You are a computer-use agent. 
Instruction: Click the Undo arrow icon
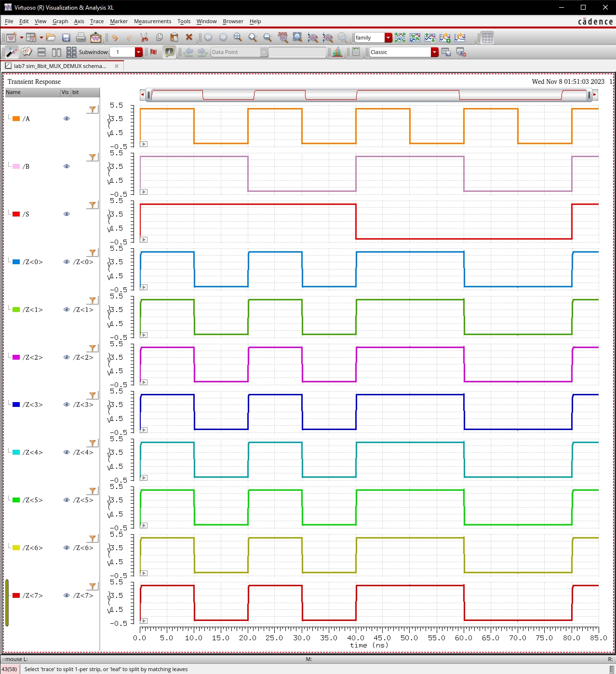115,38
